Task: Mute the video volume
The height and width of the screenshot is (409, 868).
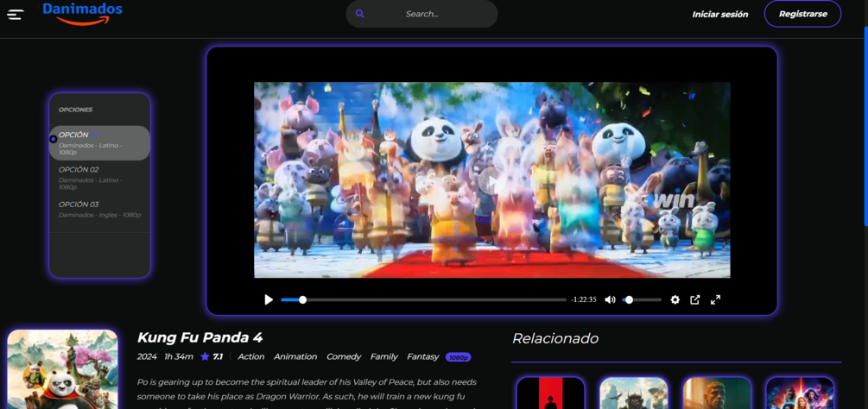Action: click(x=610, y=299)
